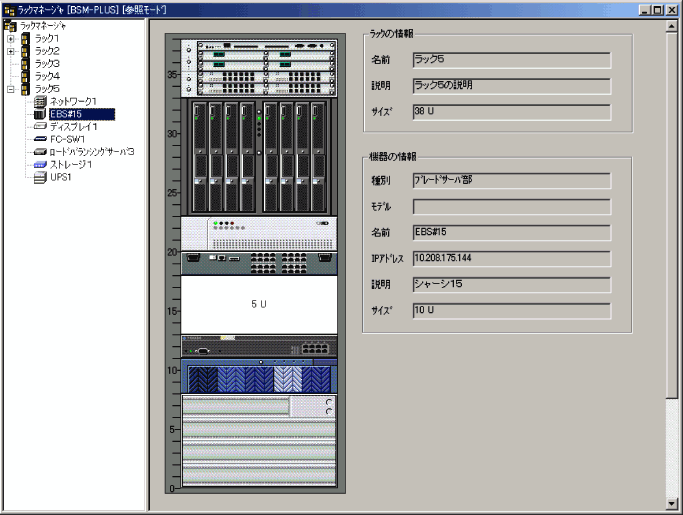Screen dimensions: 683x515
Task: Click the UPS unit at rack bottom
Action: tap(258, 440)
